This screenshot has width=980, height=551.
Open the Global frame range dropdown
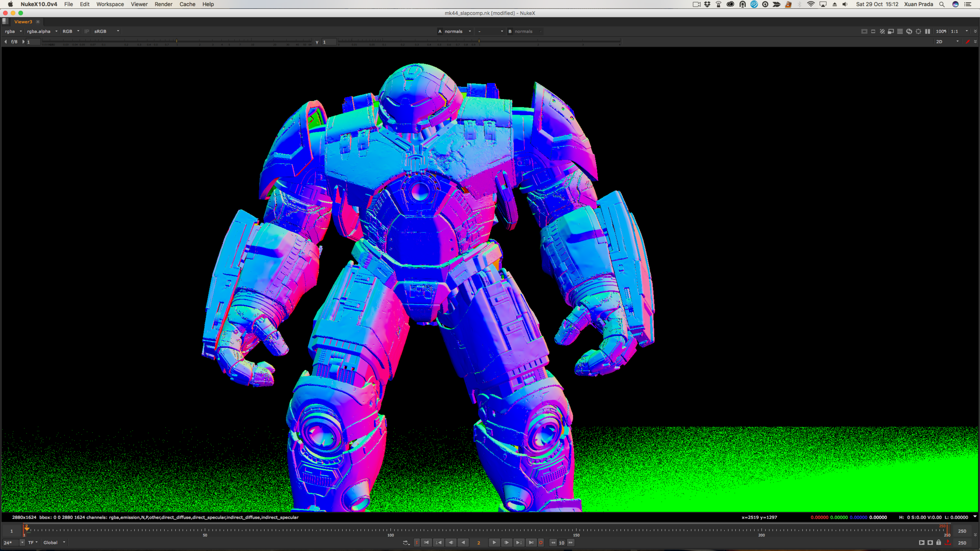coord(54,542)
